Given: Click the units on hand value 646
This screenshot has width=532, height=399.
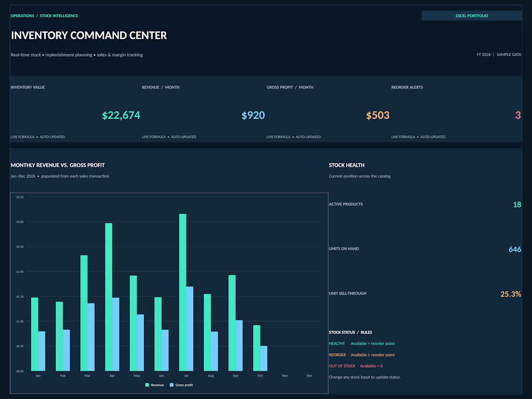Looking at the screenshot, I should (x=515, y=250).
